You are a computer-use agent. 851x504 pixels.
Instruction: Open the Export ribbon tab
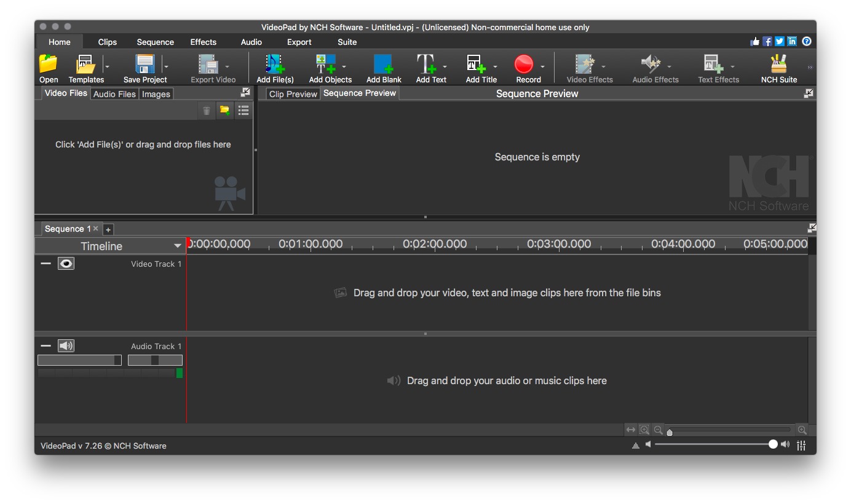(299, 42)
